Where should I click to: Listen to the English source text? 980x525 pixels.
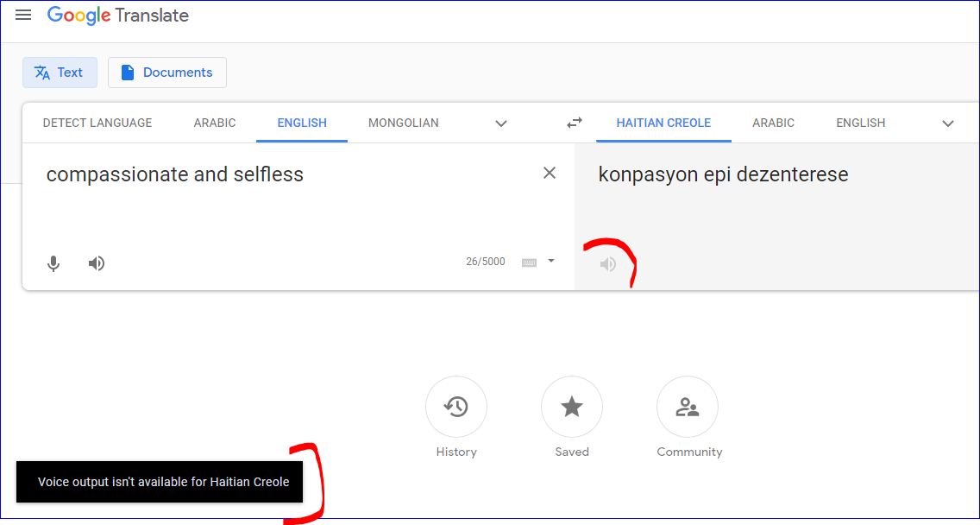[96, 263]
